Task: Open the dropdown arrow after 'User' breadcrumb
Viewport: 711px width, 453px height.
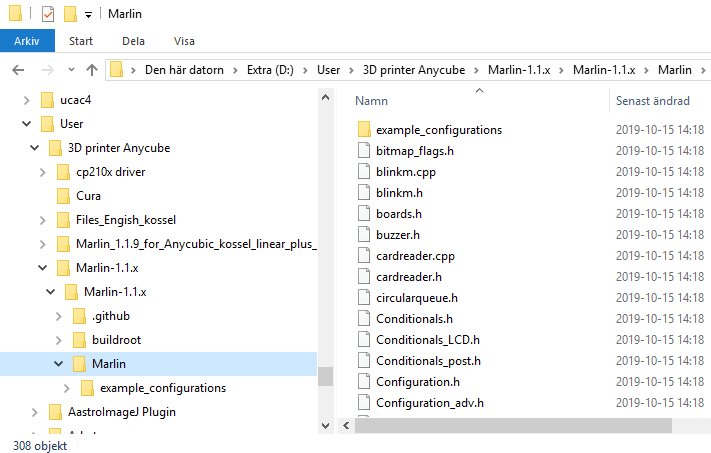Action: (351, 70)
